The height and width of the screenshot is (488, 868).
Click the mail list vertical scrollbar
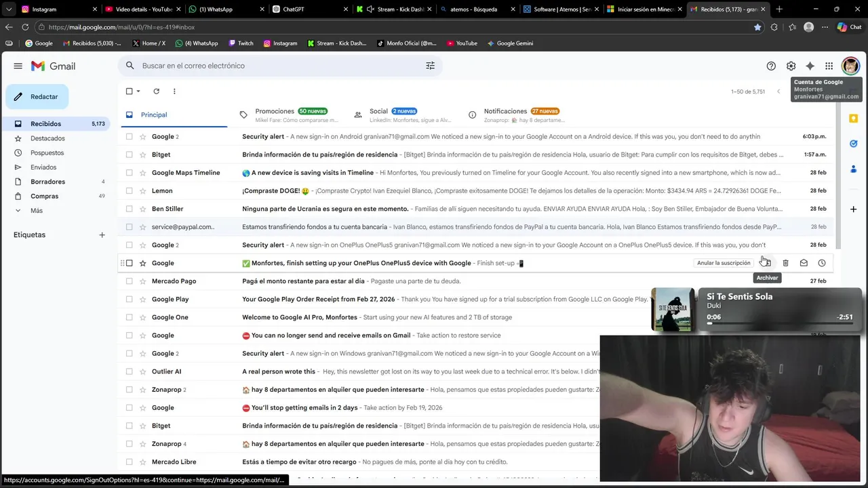(838, 176)
